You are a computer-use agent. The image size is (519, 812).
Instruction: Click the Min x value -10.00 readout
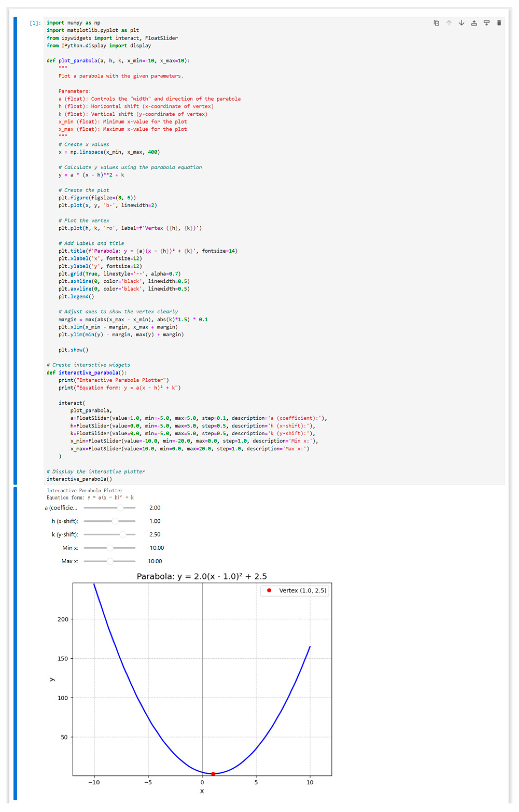155,548
